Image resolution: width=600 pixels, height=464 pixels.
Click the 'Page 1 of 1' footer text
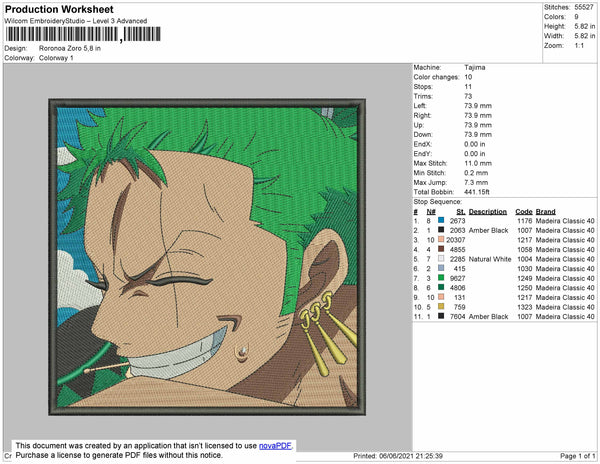578,456
